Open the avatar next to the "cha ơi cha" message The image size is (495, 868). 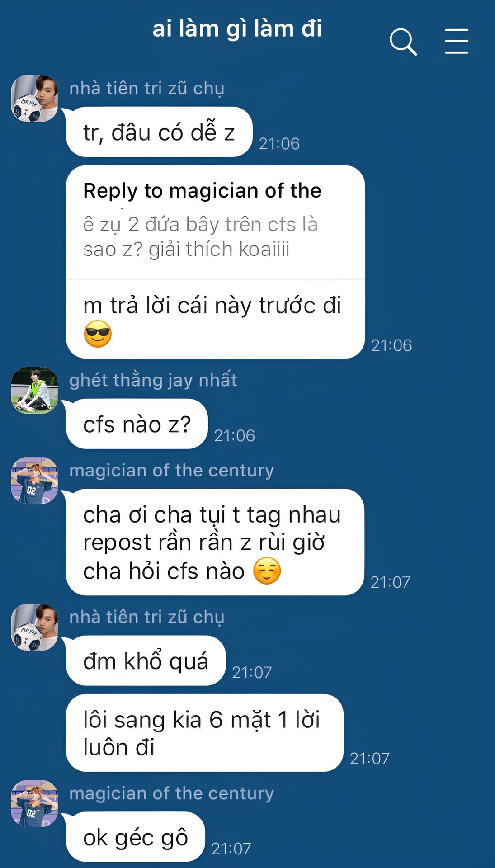pyautogui.click(x=34, y=480)
